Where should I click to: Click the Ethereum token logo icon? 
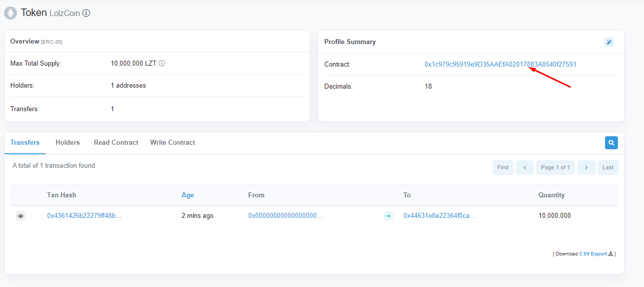pyautogui.click(x=11, y=13)
